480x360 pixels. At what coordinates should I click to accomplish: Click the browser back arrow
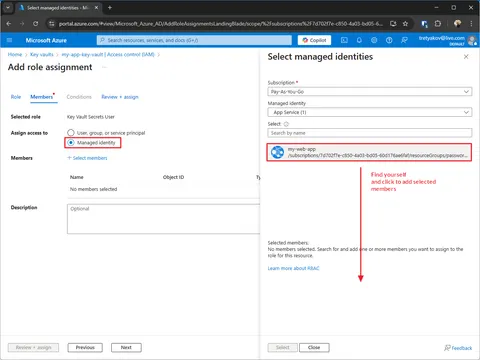[x=9, y=24]
